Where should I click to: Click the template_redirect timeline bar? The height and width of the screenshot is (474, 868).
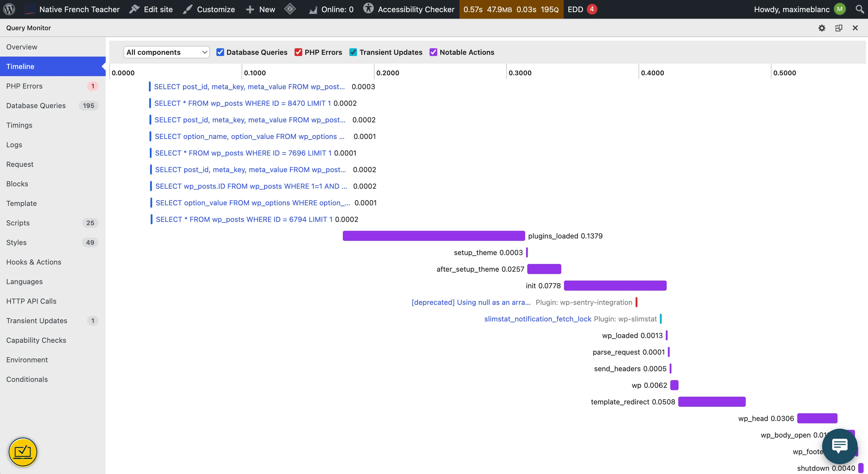coord(712,402)
